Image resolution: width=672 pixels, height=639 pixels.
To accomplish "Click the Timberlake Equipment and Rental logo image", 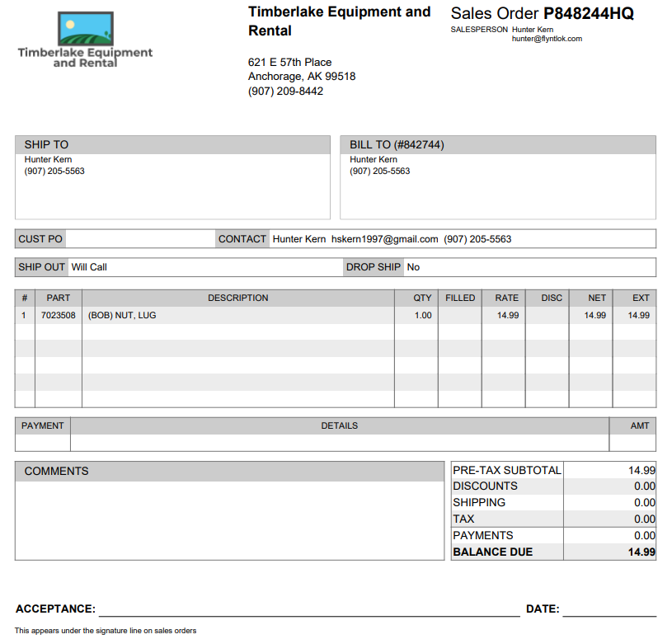I will pos(85,40).
